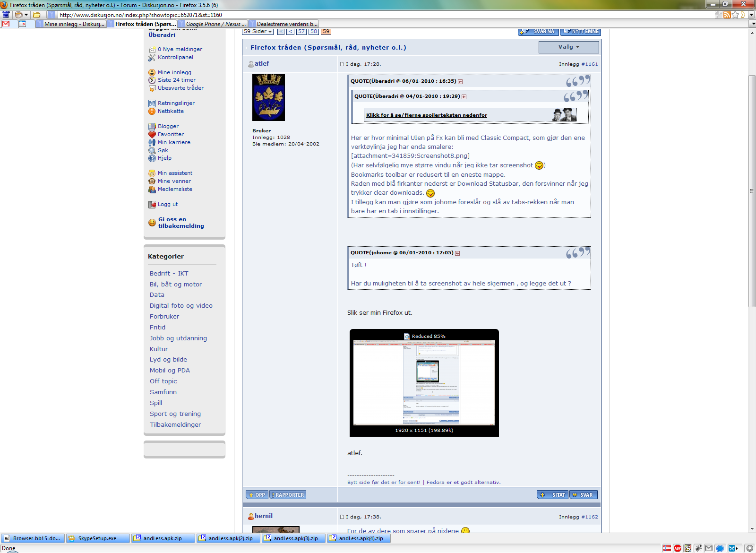
Task: Report atlef's post with the RAPPORTER button
Action: [288, 495]
